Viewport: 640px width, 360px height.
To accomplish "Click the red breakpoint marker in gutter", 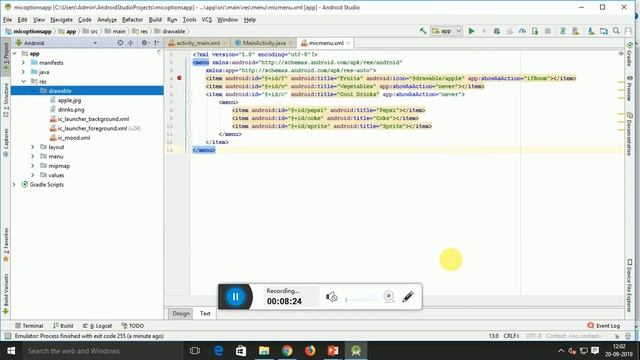I will pyautogui.click(x=179, y=78).
